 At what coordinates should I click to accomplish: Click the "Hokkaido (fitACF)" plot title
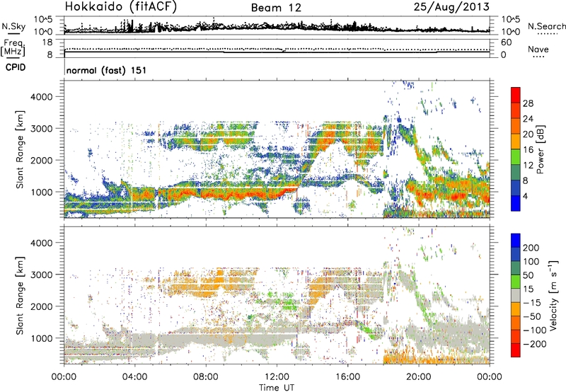pos(121,6)
